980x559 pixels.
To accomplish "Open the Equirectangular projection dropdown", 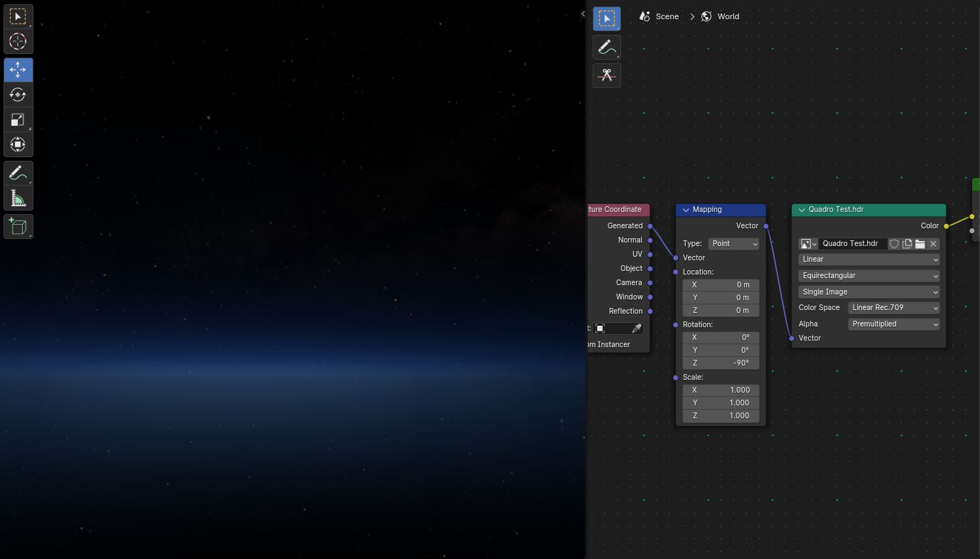I will 869,276.
